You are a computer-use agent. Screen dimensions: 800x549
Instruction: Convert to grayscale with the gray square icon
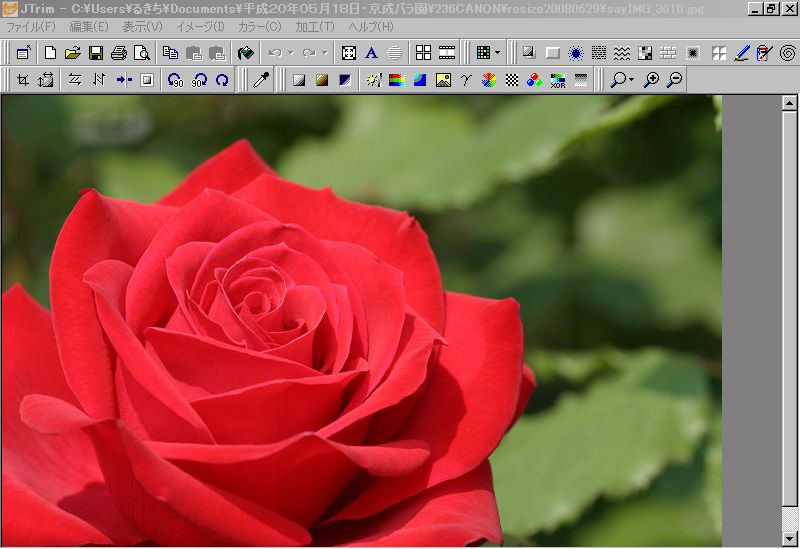[x=299, y=80]
